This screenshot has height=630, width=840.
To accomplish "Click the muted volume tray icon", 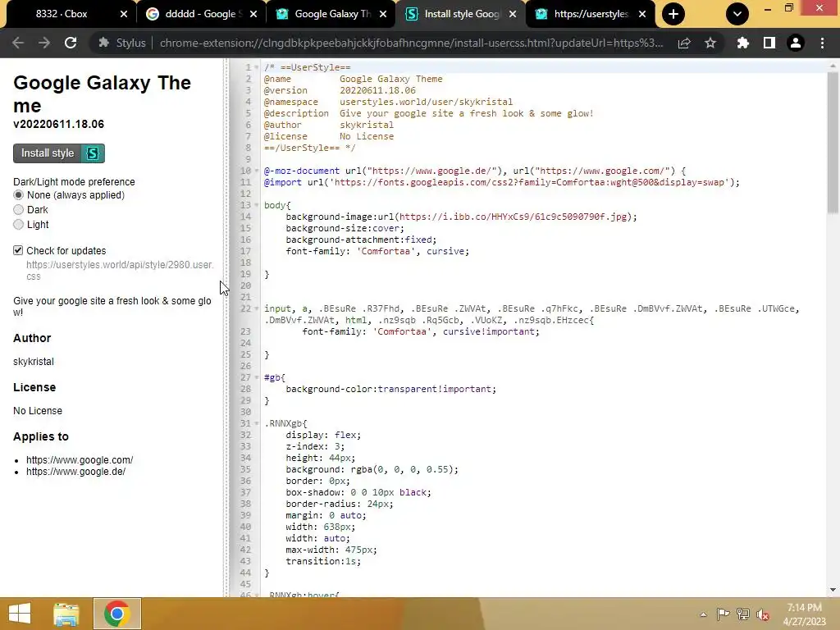I will coord(763,614).
